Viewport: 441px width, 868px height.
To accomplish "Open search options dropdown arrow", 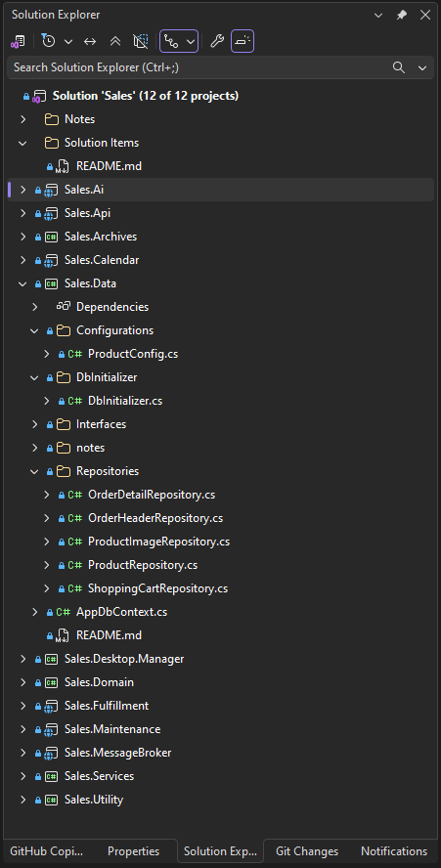I will coord(422,67).
